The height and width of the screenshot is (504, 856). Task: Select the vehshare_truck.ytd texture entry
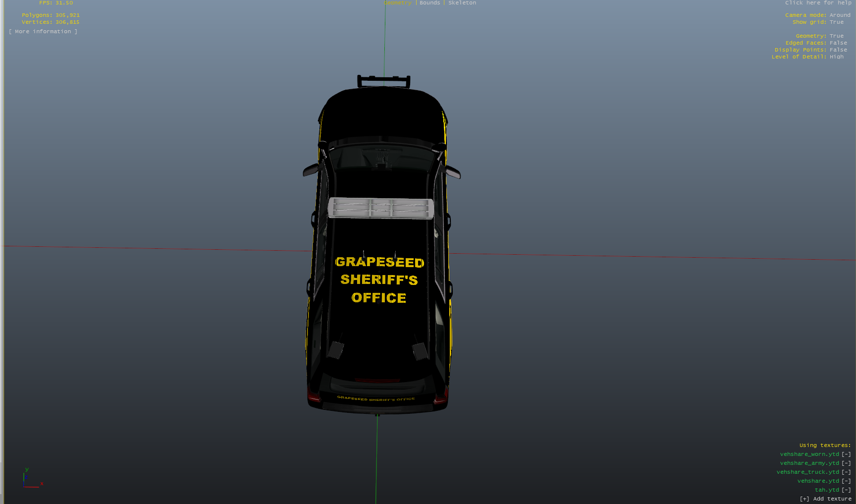808,472
